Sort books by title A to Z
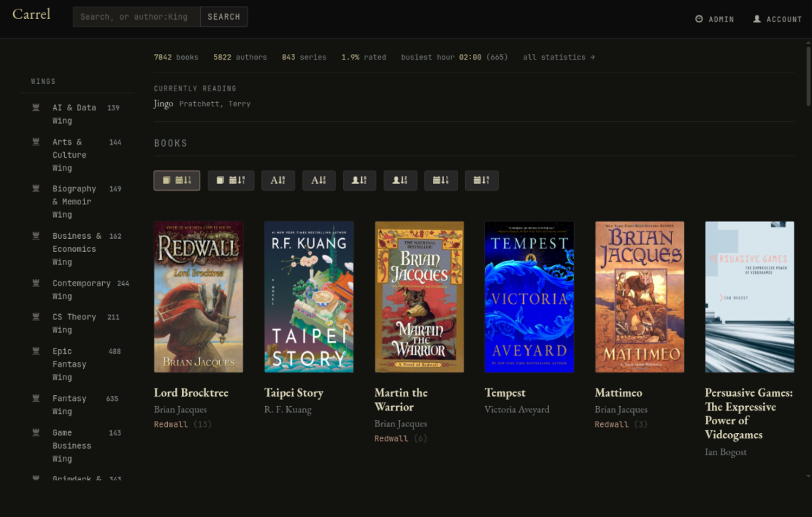Image resolution: width=812 pixels, height=517 pixels. pos(278,180)
